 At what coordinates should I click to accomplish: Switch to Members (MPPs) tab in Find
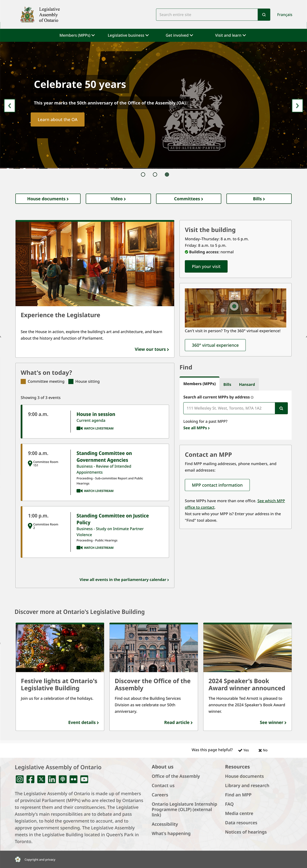pyautogui.click(x=200, y=384)
